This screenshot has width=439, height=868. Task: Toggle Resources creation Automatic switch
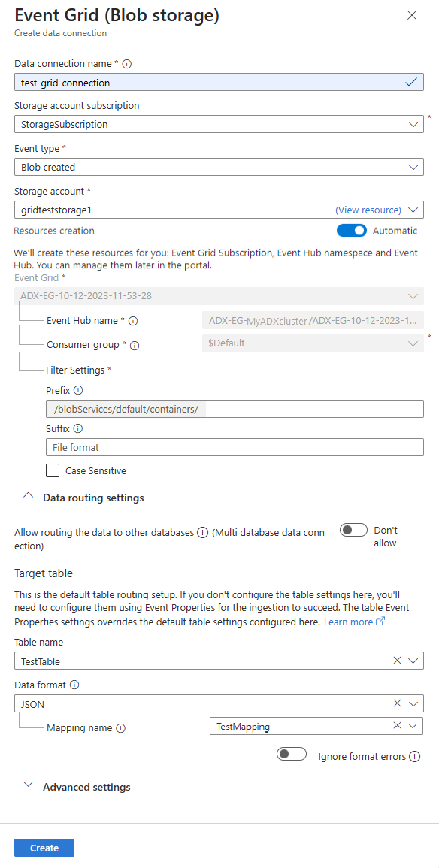coord(352,230)
